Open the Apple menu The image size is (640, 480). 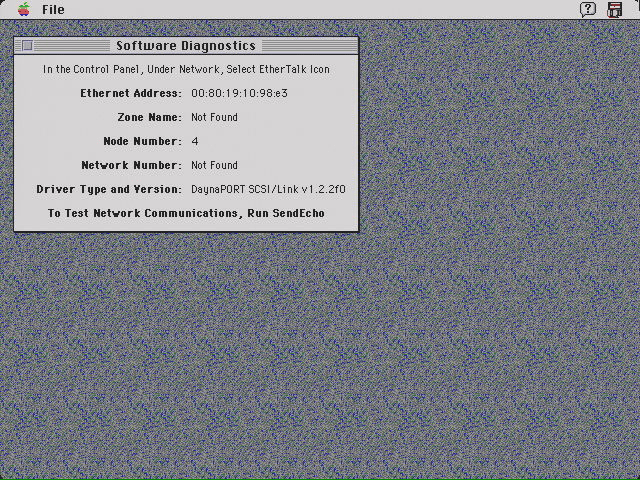pos(24,9)
